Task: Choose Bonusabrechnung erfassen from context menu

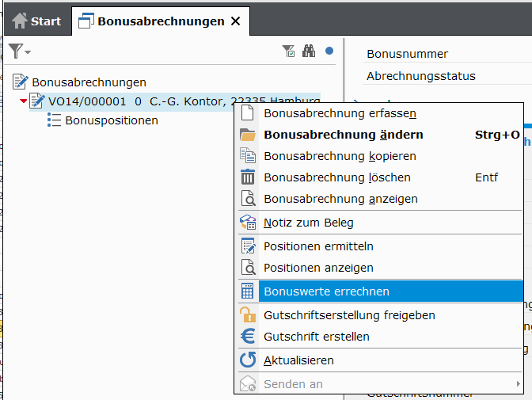Action: (x=340, y=113)
